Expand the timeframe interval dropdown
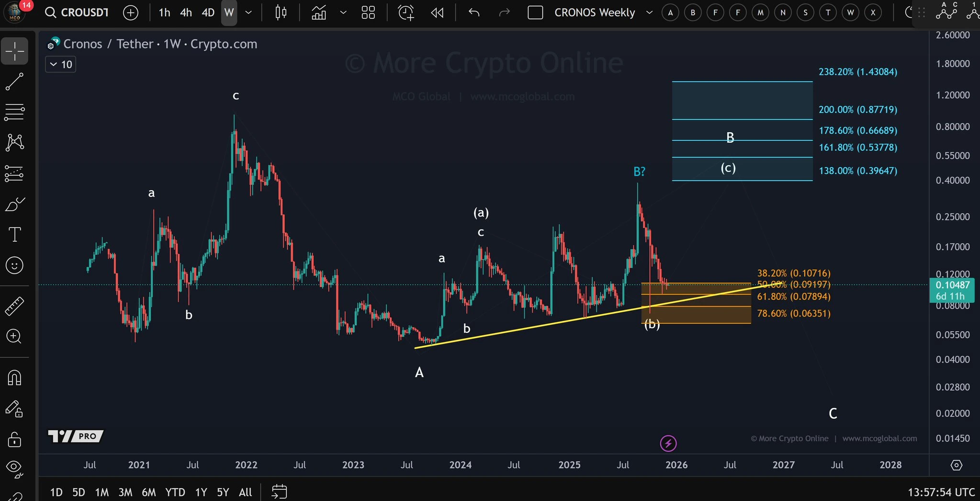 [248, 12]
